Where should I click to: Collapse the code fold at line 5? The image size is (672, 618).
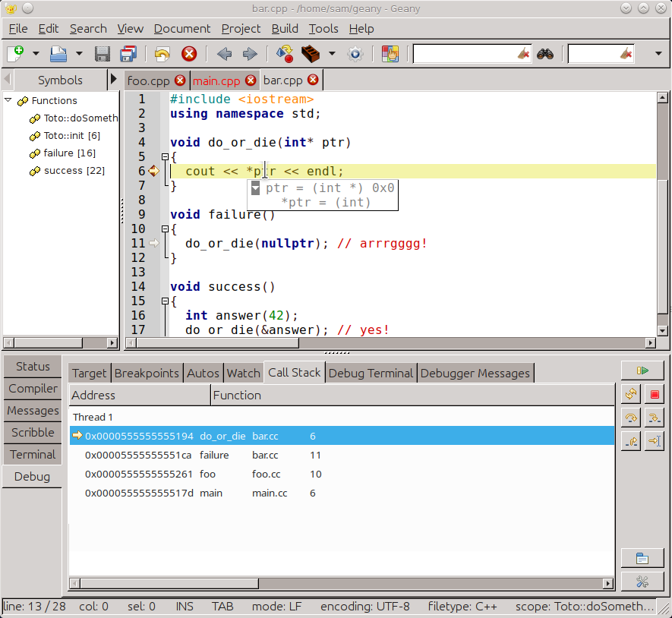tap(165, 157)
